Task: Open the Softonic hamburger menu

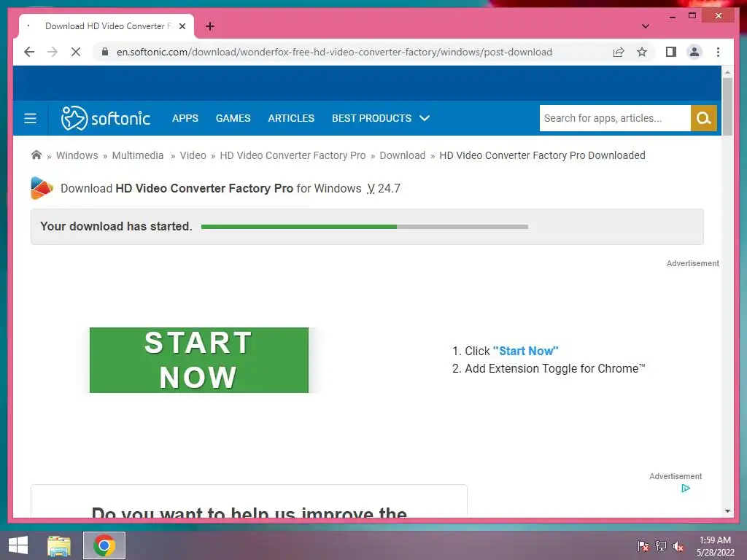Action: pos(30,118)
